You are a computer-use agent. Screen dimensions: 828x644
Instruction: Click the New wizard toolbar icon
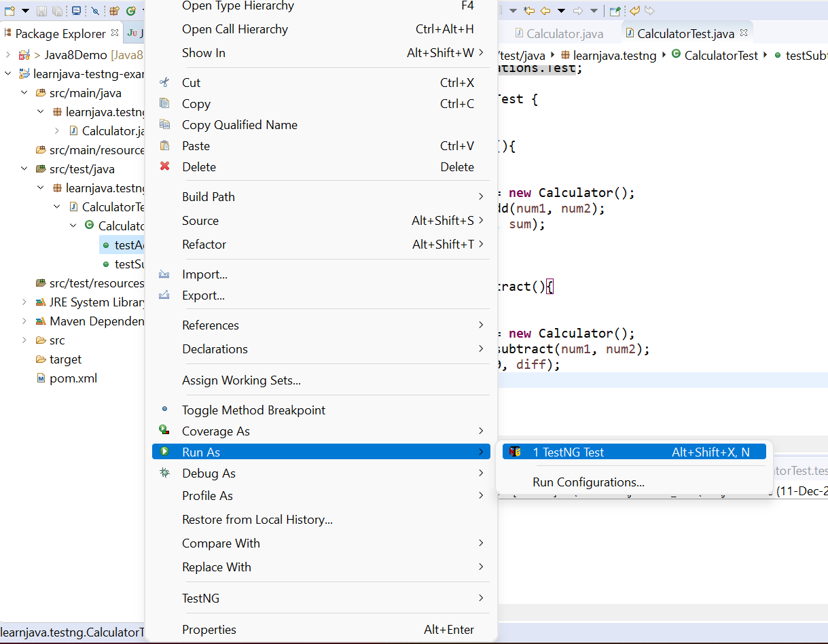point(10,11)
